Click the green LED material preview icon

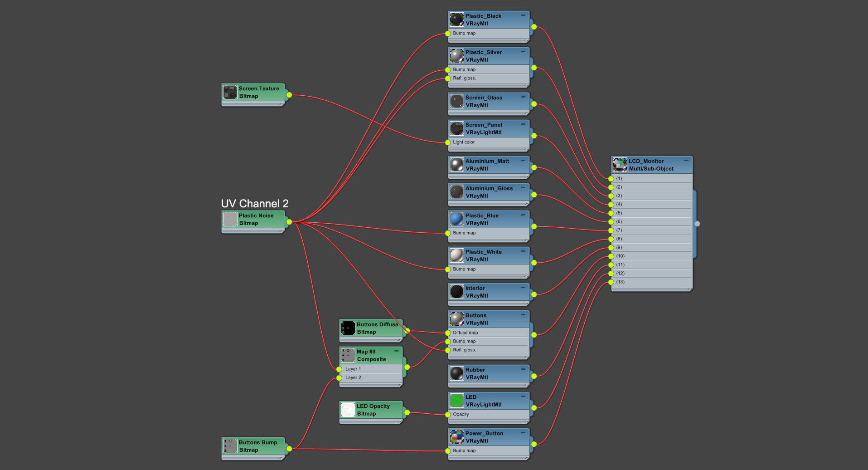point(456,401)
